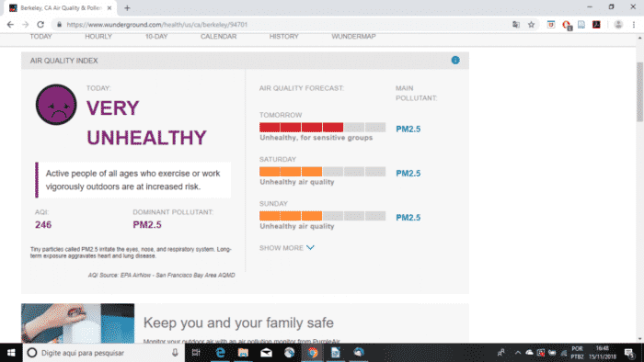Open the CALENDAR tab
The image size is (644, 362).
tap(219, 37)
